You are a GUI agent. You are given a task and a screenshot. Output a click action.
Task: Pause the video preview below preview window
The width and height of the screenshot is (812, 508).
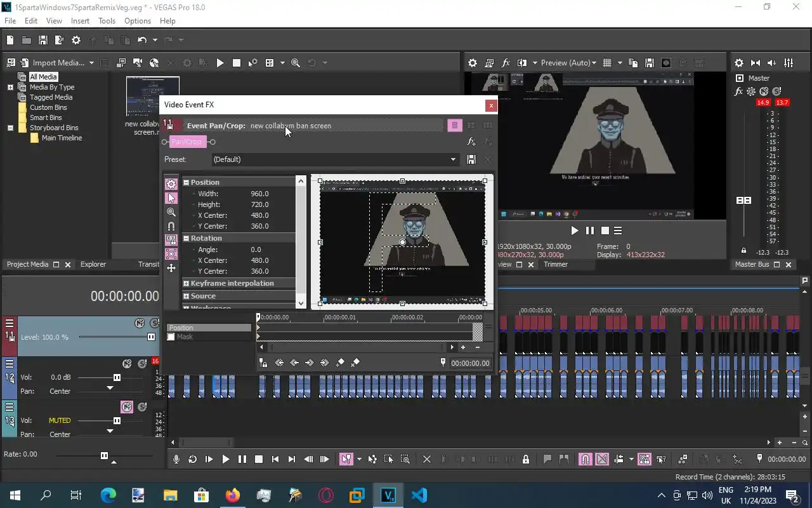[590, 231]
